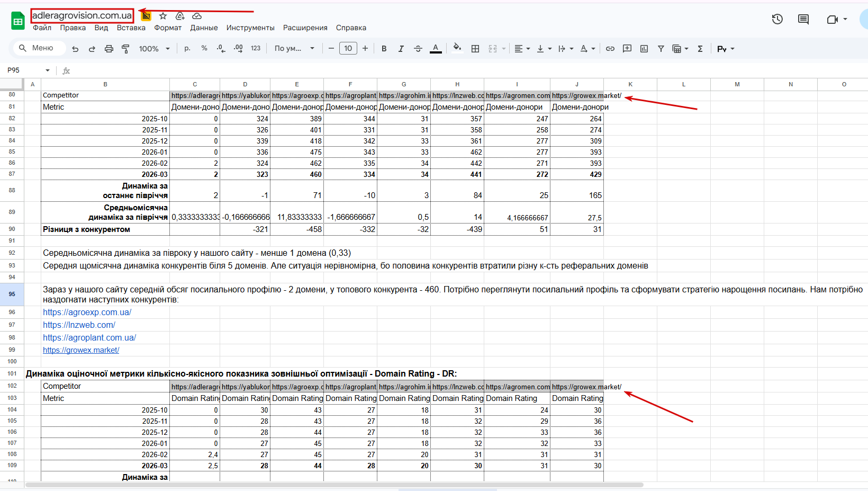This screenshot has width=868, height=491.
Task: Star the adleragrovision.com.ua document
Action: (163, 16)
